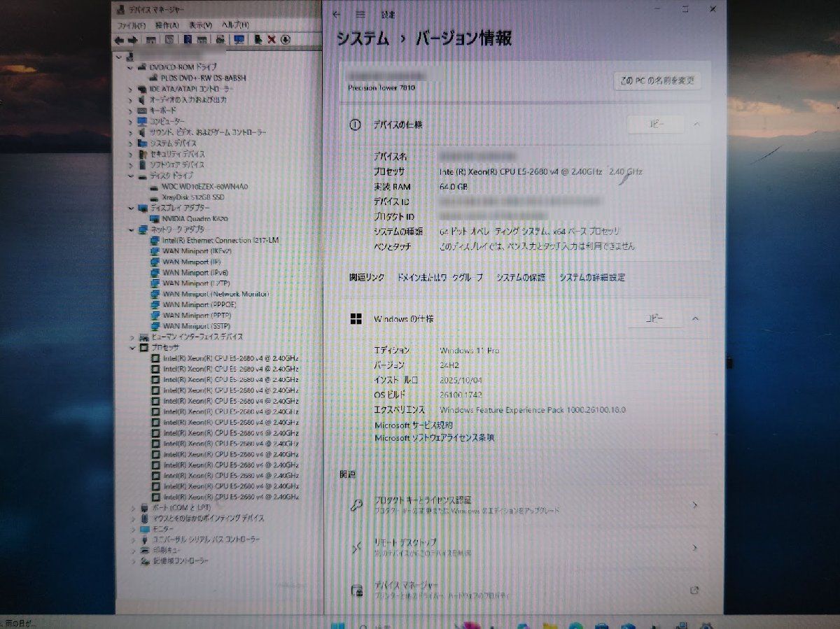Image resolution: width=840 pixels, height=629 pixels.
Task: Collapse the ネットワーク アダプター category
Action: (132, 229)
